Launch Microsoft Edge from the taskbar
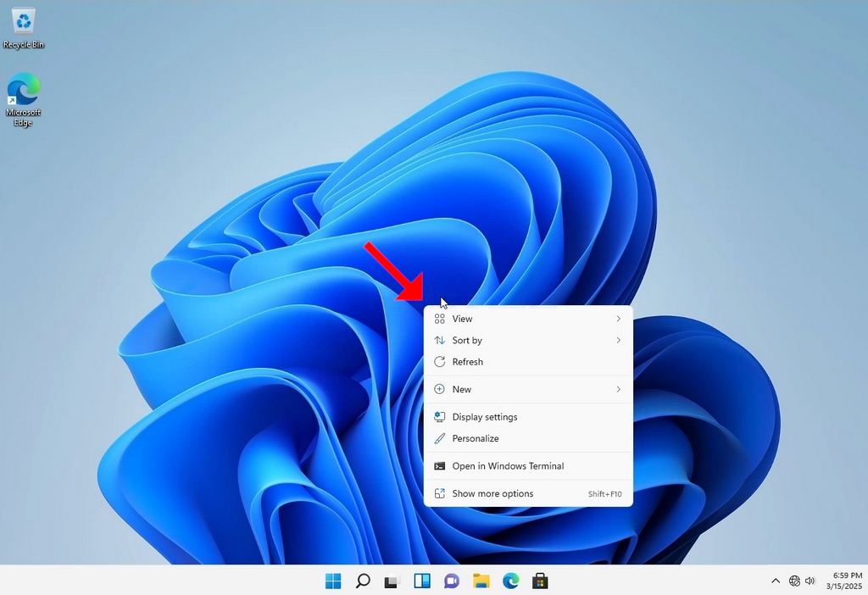 pos(510,581)
